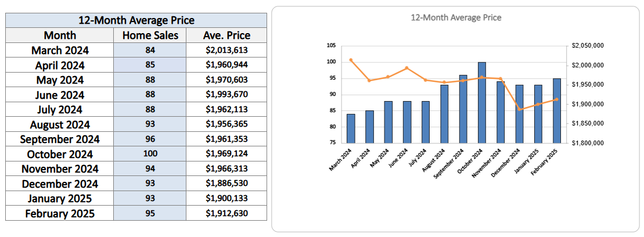644x237 pixels.
Task: Click the April 2024 bar in the chart
Action: pos(370,127)
